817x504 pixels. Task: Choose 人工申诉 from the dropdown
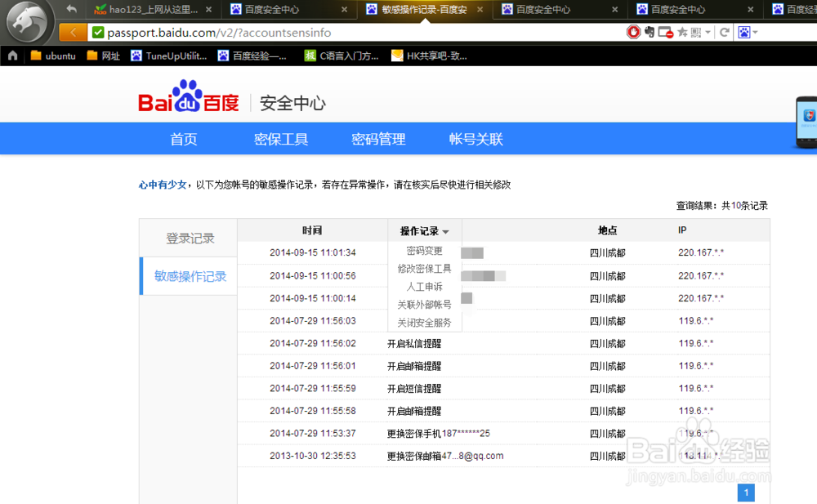pos(424,287)
